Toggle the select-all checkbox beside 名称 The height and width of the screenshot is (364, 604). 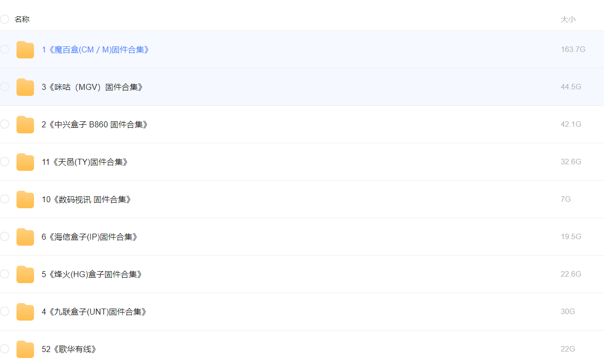(x=4, y=19)
